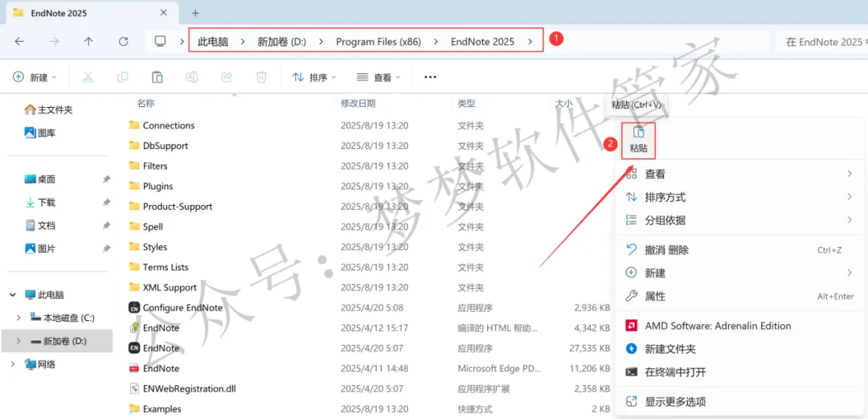Viewport: 868px width, 419px height.
Task: Click the Paste clipboard toolbar icon
Action: tap(158, 77)
